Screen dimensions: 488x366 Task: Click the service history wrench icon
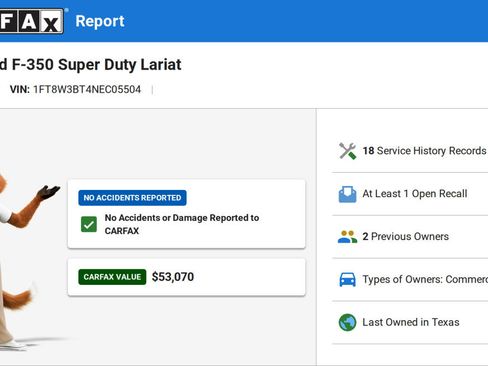347,151
